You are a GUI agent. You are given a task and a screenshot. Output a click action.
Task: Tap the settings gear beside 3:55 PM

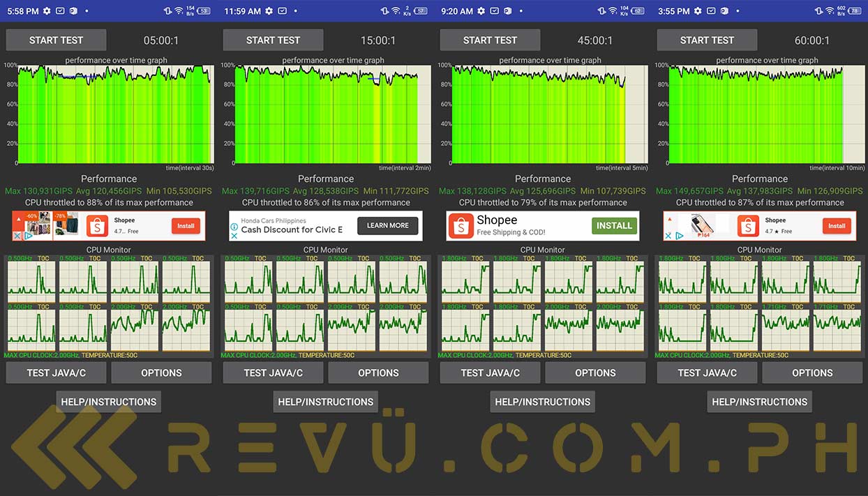point(698,11)
